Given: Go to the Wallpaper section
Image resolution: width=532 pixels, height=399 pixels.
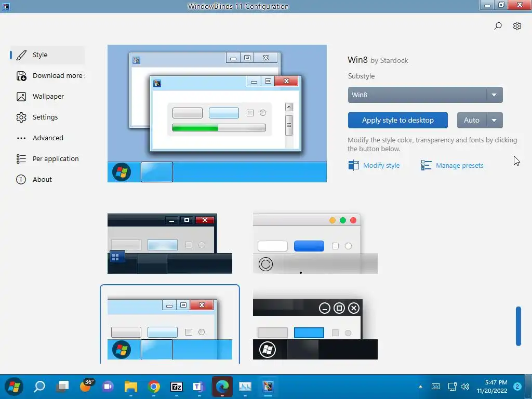Looking at the screenshot, I should click(47, 96).
